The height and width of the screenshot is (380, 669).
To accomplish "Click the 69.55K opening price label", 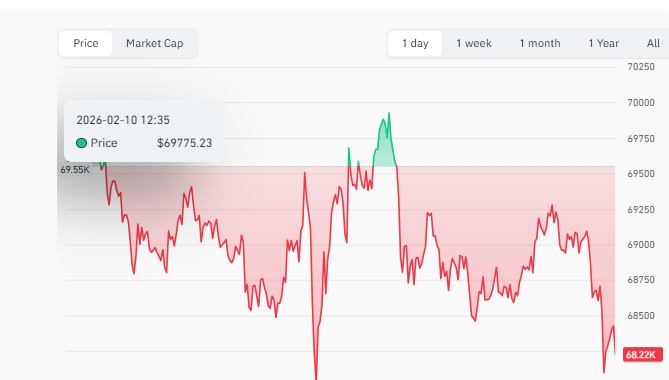I will (x=75, y=170).
